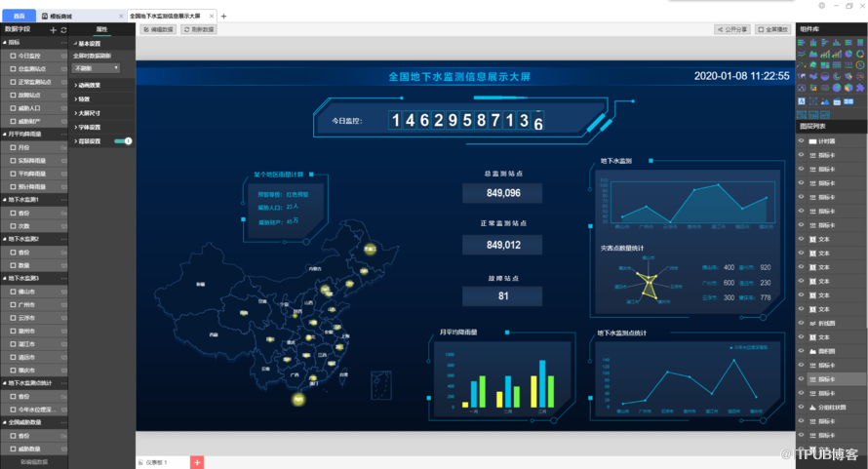
Task: Click the 编辑数据 button
Action: pos(159,30)
